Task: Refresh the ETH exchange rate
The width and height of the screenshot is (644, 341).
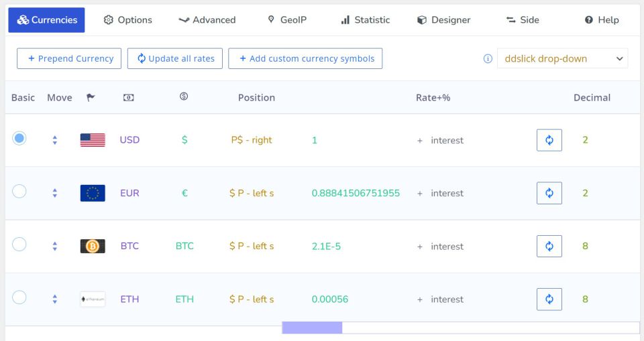Action: click(549, 299)
